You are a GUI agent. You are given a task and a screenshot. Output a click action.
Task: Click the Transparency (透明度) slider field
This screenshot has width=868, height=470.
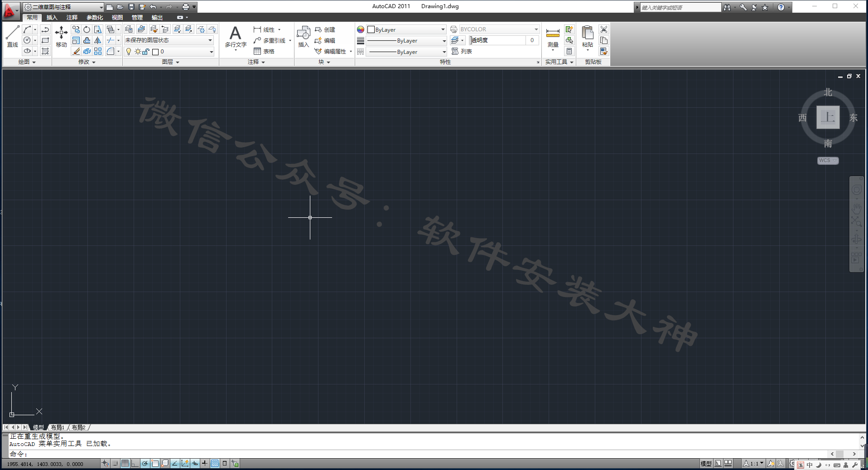497,40
